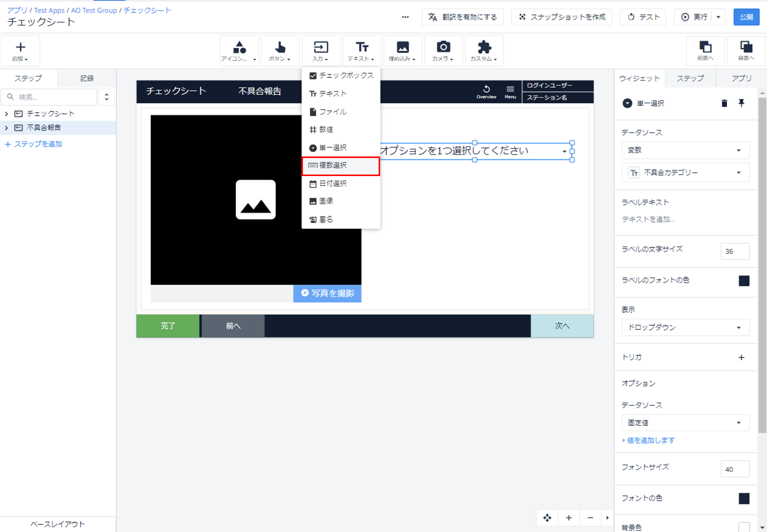
Task: Add a trigger with the トリガ plus icon
Action: [x=741, y=357]
